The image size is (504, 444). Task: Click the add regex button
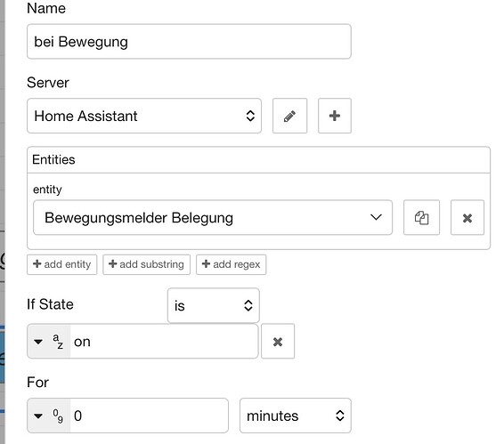coord(232,264)
